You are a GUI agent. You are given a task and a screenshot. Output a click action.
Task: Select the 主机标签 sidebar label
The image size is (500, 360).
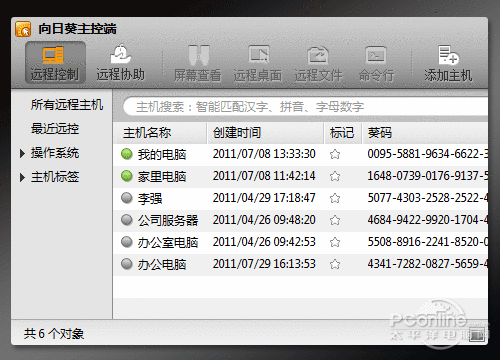[55, 177]
